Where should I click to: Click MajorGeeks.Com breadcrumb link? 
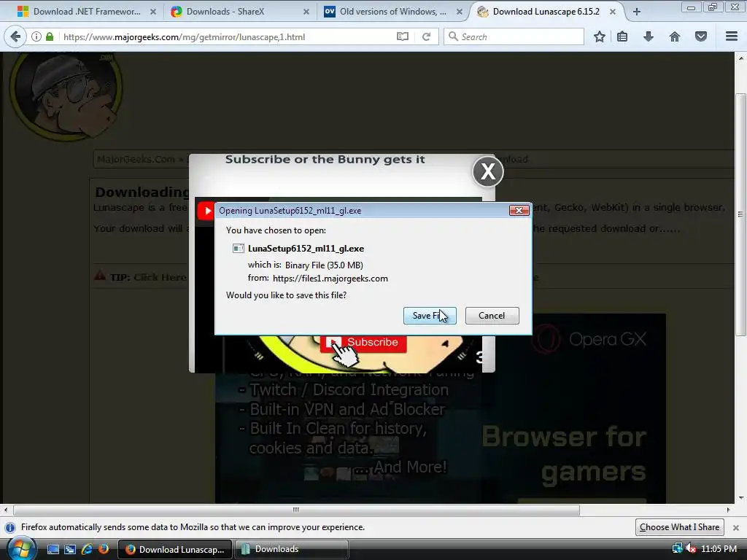[x=136, y=159]
